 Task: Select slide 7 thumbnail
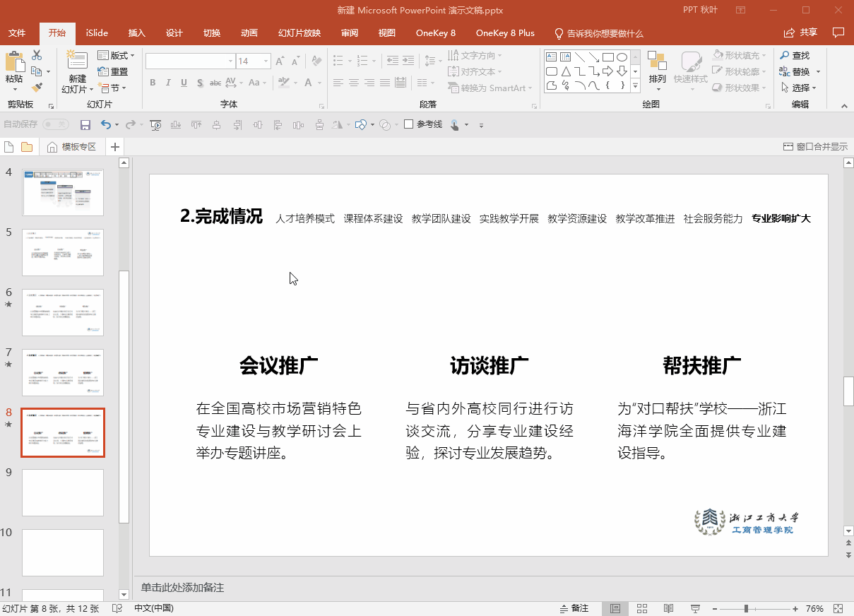point(63,372)
